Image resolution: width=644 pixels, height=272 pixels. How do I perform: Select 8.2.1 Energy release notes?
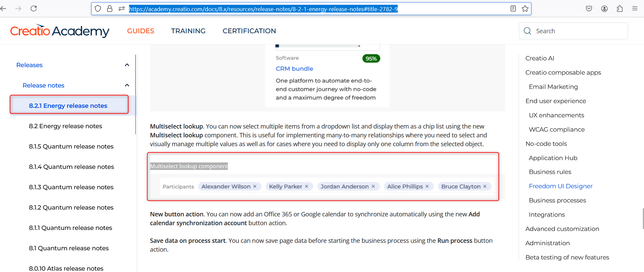[68, 105]
